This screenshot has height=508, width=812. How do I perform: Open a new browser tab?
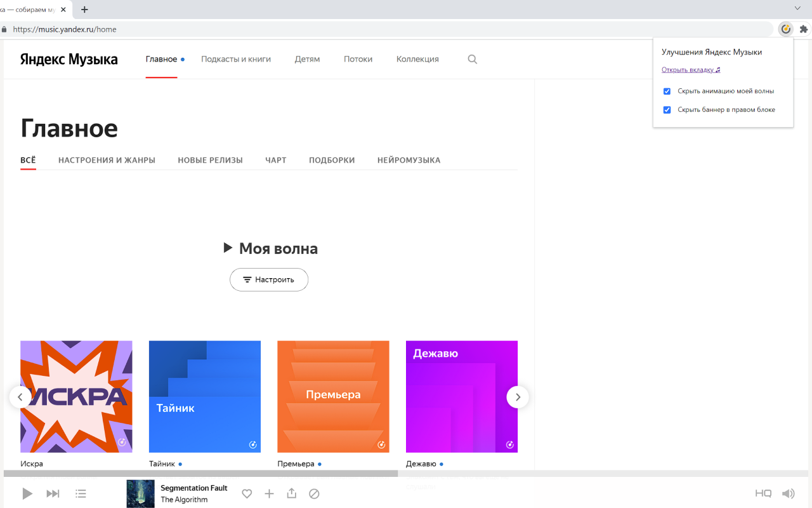[x=84, y=10]
